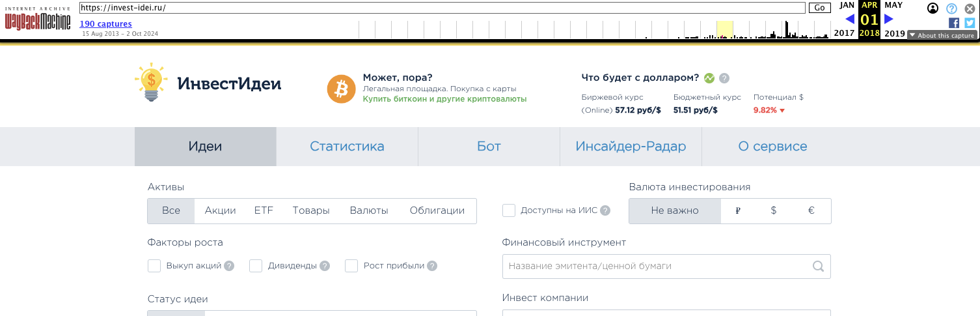Click help icon next to Выкуп акций
The height and width of the screenshot is (316, 980).
tap(229, 266)
